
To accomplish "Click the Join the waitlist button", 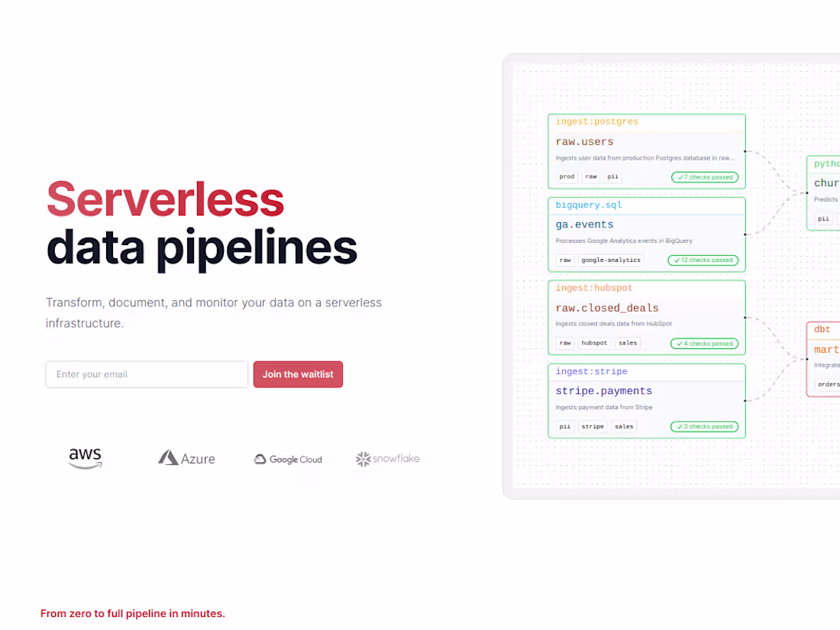I will click(298, 374).
